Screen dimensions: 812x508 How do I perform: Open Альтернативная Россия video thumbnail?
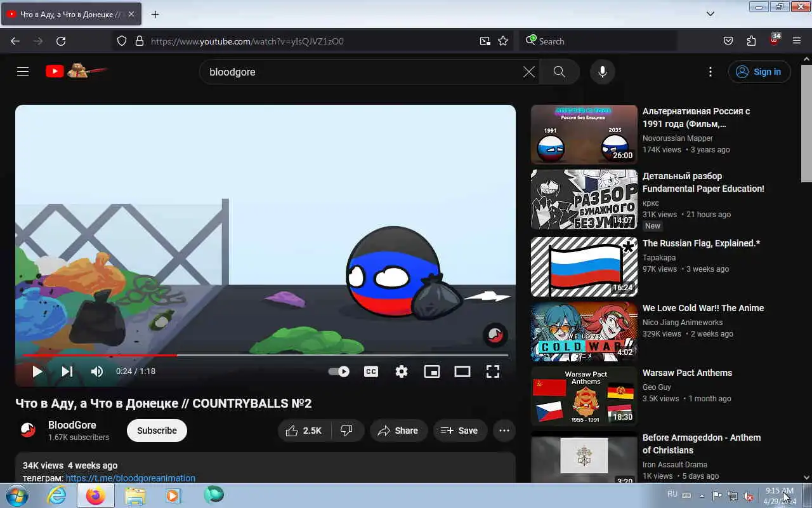click(584, 135)
